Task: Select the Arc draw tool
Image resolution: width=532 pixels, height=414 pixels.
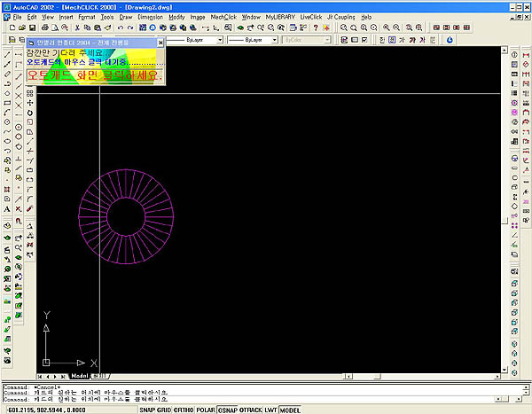Action: (7, 113)
